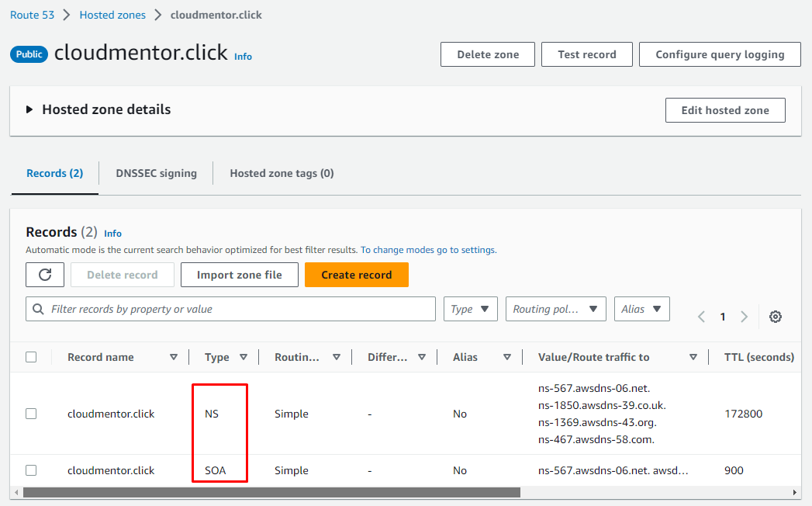Switch to the Hosted zone tags tab

tap(282, 173)
